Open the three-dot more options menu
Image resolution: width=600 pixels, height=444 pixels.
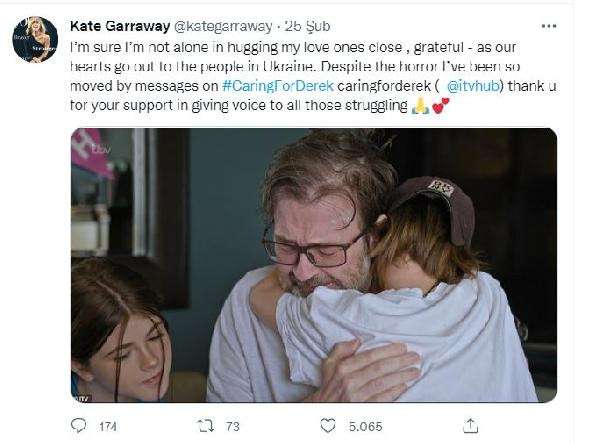(x=549, y=26)
